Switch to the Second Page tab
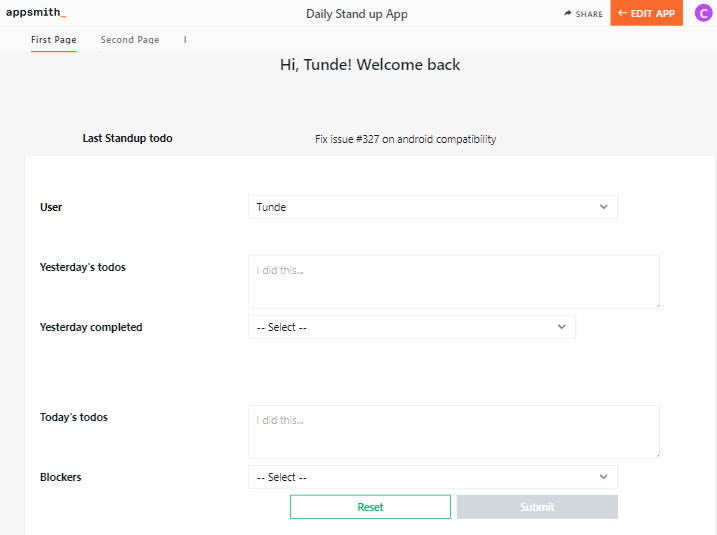717x535 pixels. point(130,40)
